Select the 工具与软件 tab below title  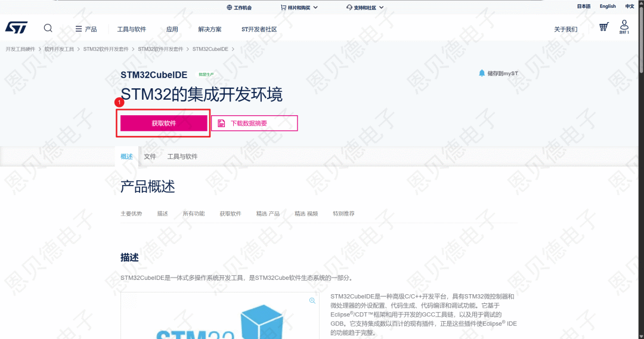coord(182,156)
